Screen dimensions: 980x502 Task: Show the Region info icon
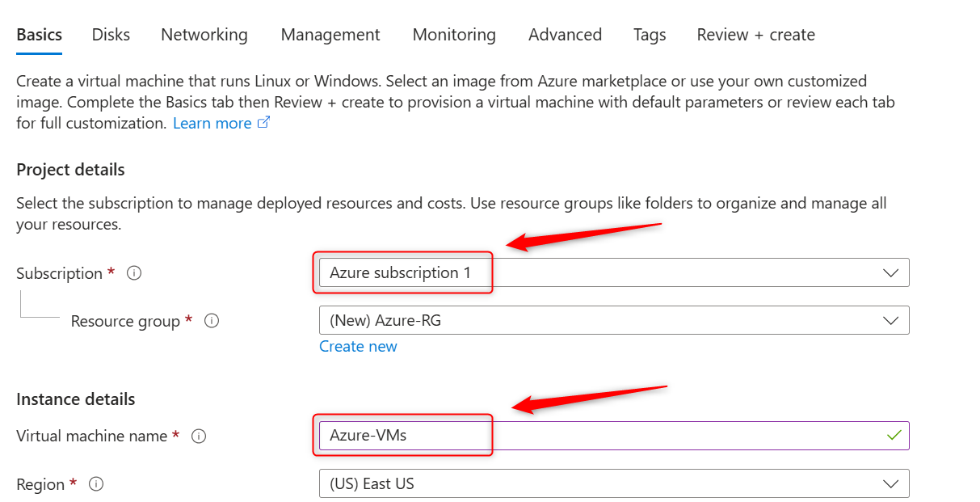click(x=95, y=484)
